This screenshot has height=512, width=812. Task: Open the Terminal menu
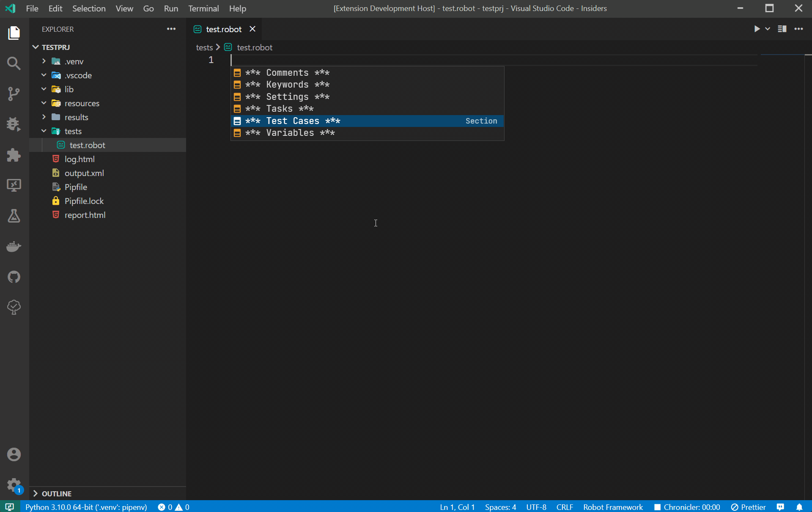coord(203,8)
